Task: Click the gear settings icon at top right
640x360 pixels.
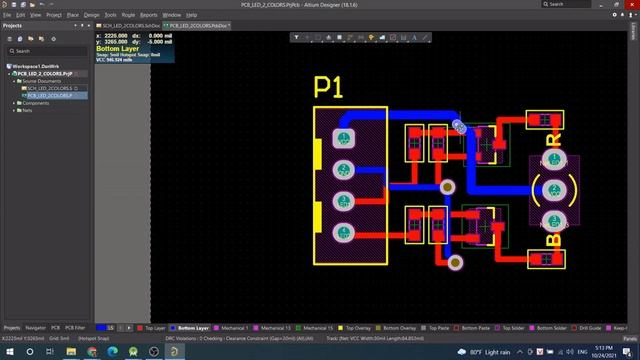Action: tap(615, 15)
